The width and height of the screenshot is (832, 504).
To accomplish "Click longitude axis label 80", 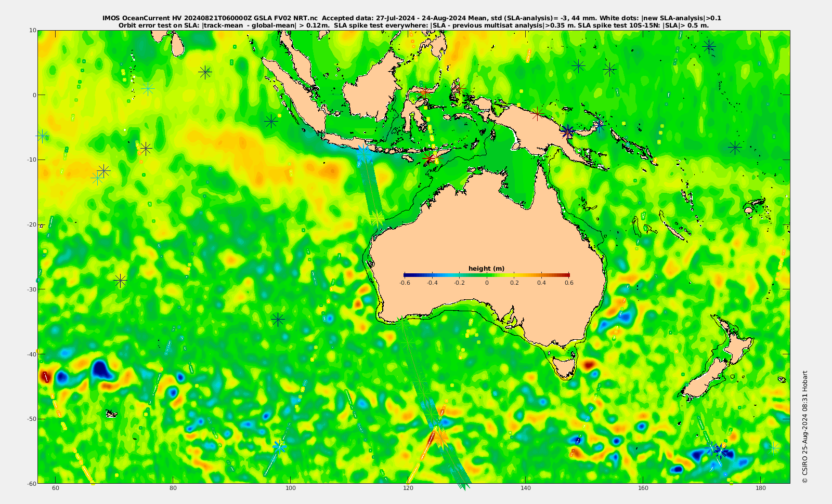I will tap(173, 488).
